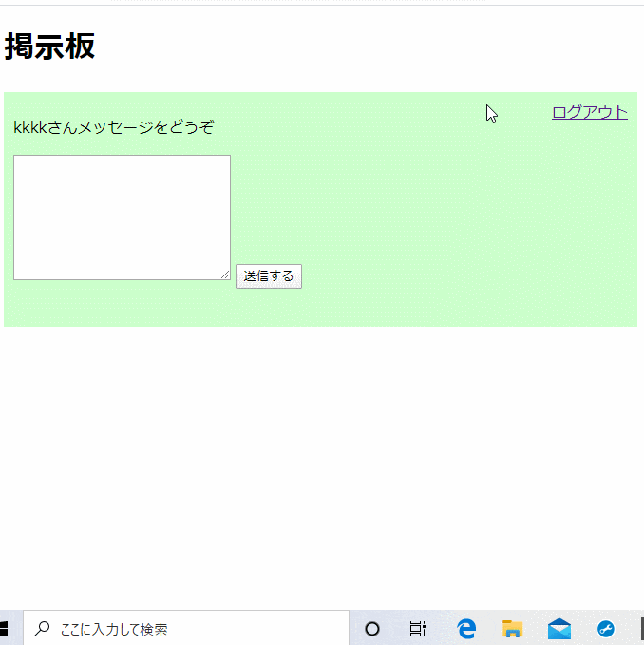The width and height of the screenshot is (644, 645).
Task: Open the Mail app from taskbar
Action: [x=559, y=629]
